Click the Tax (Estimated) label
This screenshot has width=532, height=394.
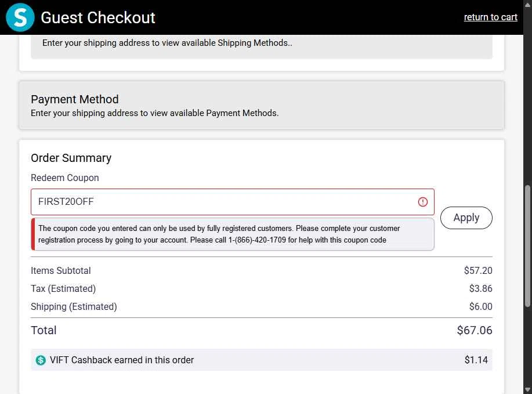tap(63, 288)
